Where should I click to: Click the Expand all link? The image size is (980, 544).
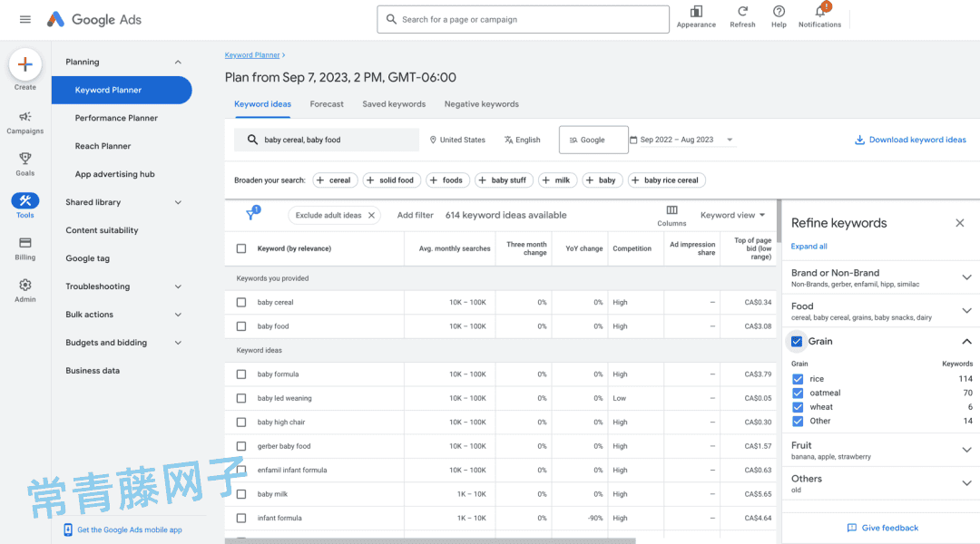(808, 246)
